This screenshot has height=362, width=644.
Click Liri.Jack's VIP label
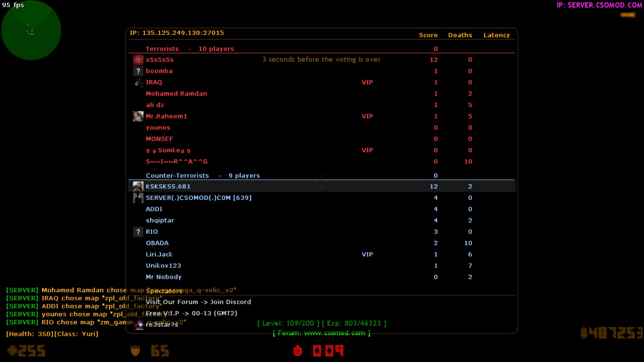point(367,254)
